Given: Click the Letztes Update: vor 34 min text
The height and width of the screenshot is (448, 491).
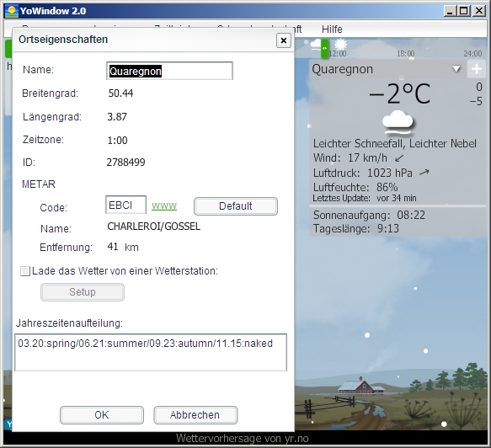Looking at the screenshot, I should [365, 198].
